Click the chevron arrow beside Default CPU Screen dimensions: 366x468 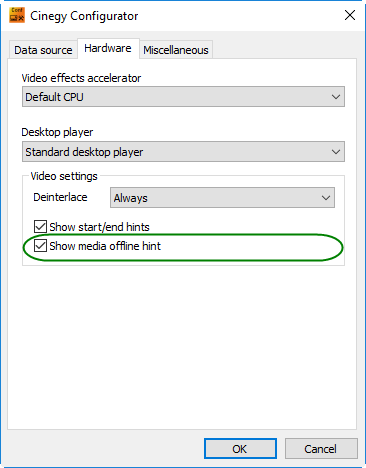pos(336,97)
